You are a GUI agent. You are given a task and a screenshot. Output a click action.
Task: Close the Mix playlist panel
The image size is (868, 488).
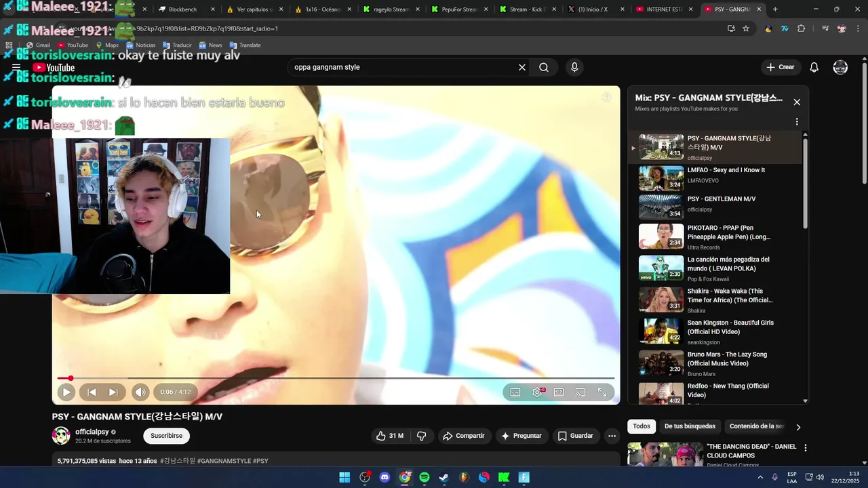click(797, 102)
